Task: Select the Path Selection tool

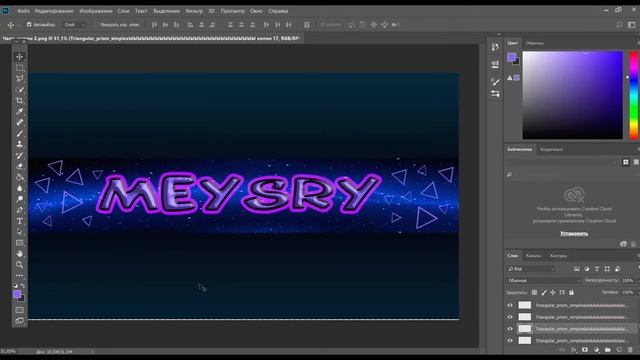Action: (19, 232)
